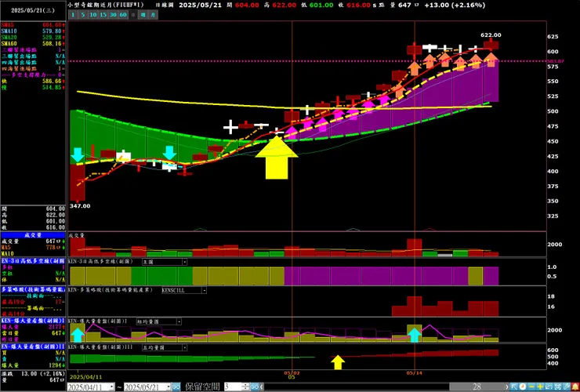The width and height of the screenshot is (580, 392).
Task: Click the date box 2025/05/21(三)
Action: [33, 10]
